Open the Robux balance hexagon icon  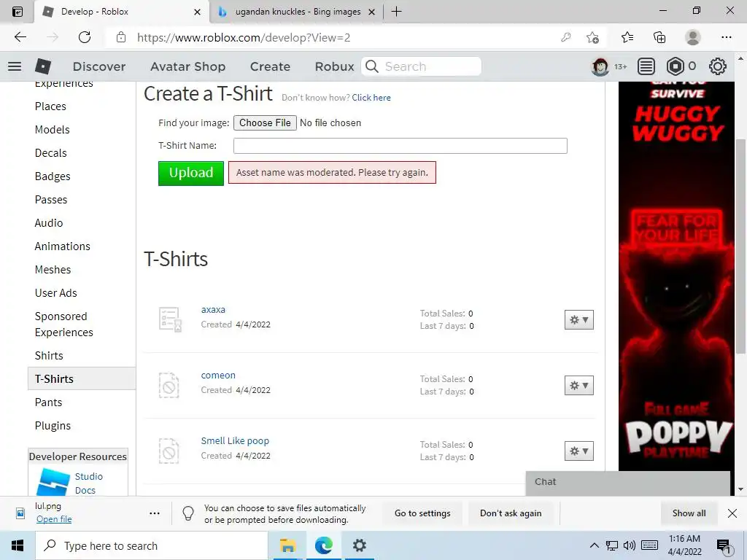[675, 66]
